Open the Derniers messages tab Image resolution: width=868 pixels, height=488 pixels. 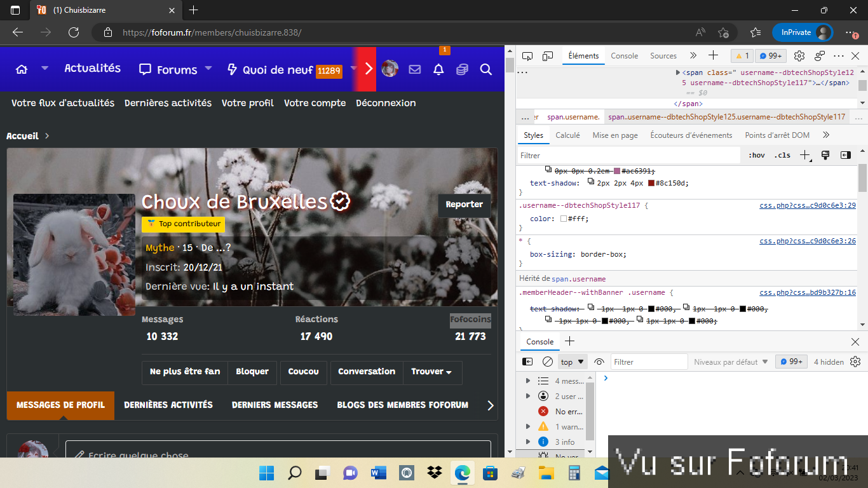pos(275,405)
